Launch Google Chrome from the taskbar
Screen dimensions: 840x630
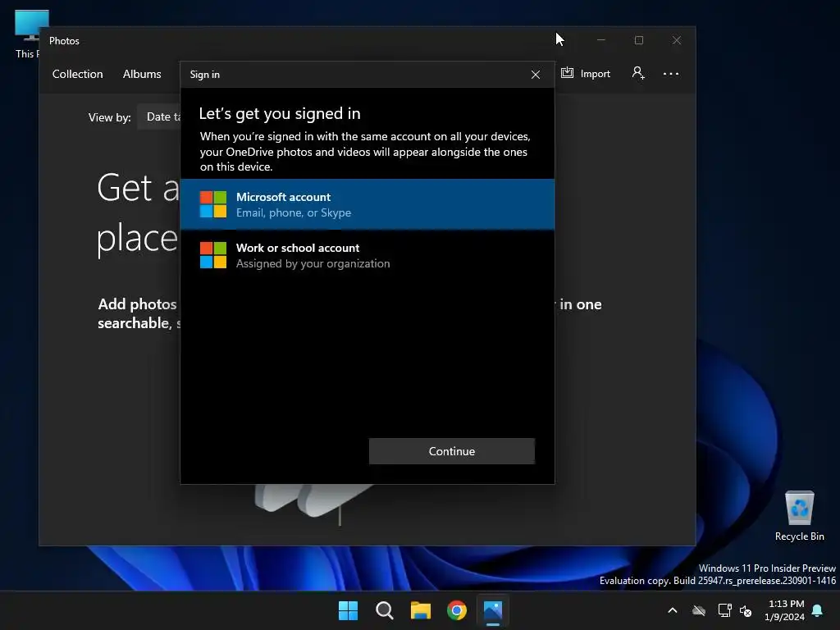tap(456, 610)
